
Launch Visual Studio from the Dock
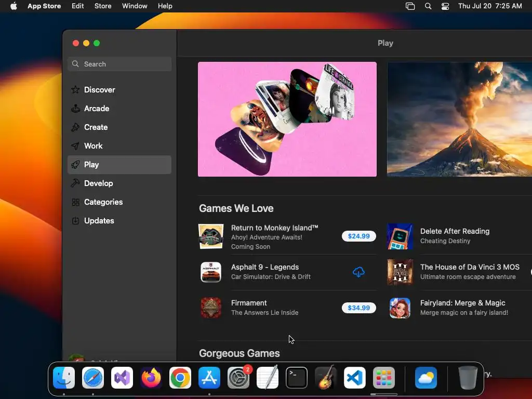122,378
